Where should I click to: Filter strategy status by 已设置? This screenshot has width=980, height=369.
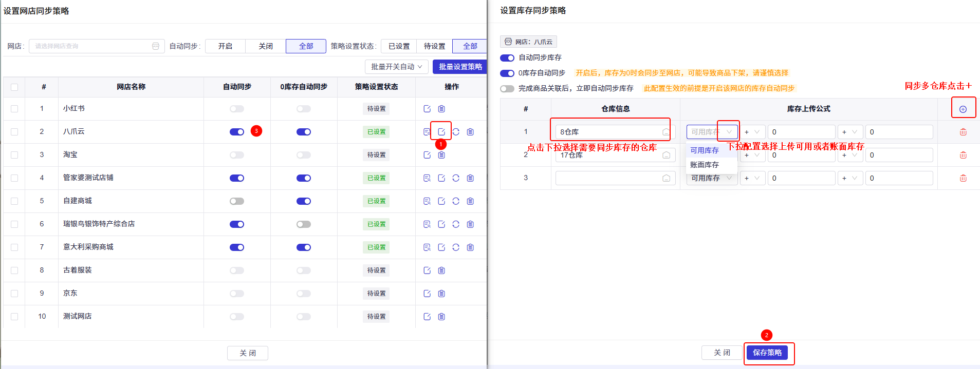pos(399,46)
